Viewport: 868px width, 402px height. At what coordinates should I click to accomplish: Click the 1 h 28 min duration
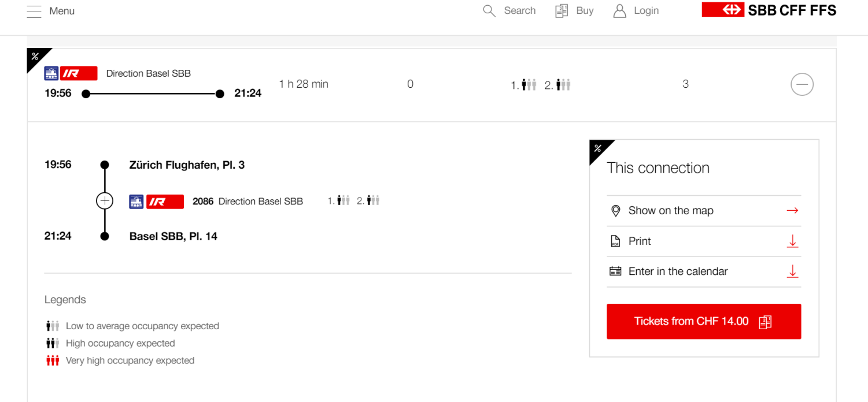pyautogui.click(x=304, y=84)
